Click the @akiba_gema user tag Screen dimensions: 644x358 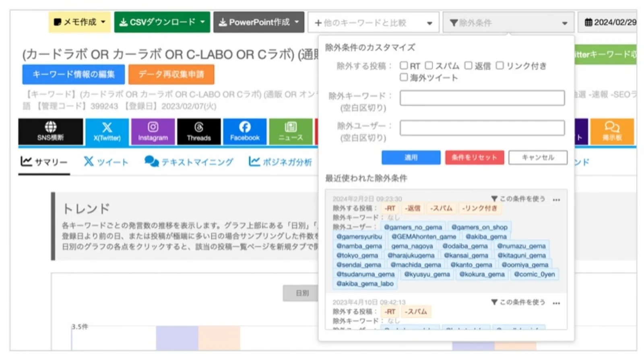pyautogui.click(x=486, y=237)
